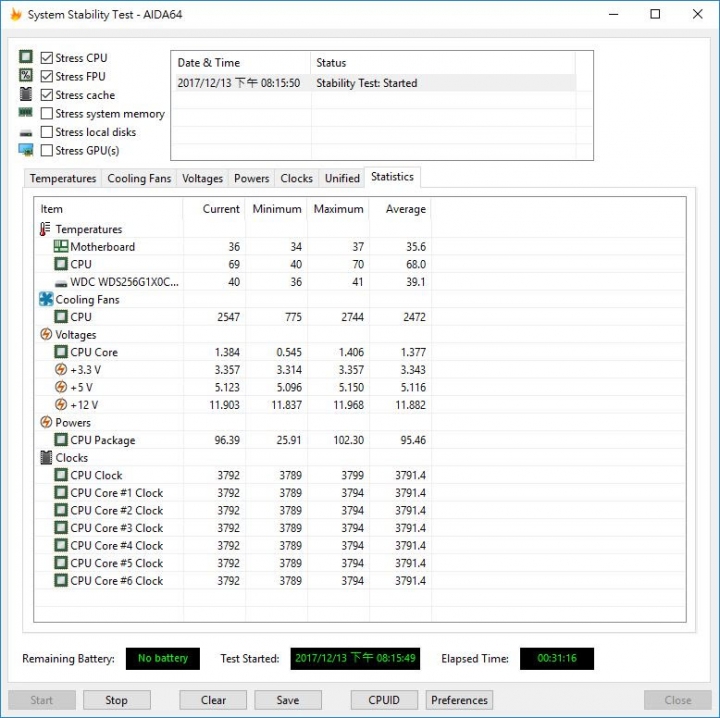Click the CPU Core voltage chip icon
Viewport: 720px width, 718px height.
pos(61,352)
